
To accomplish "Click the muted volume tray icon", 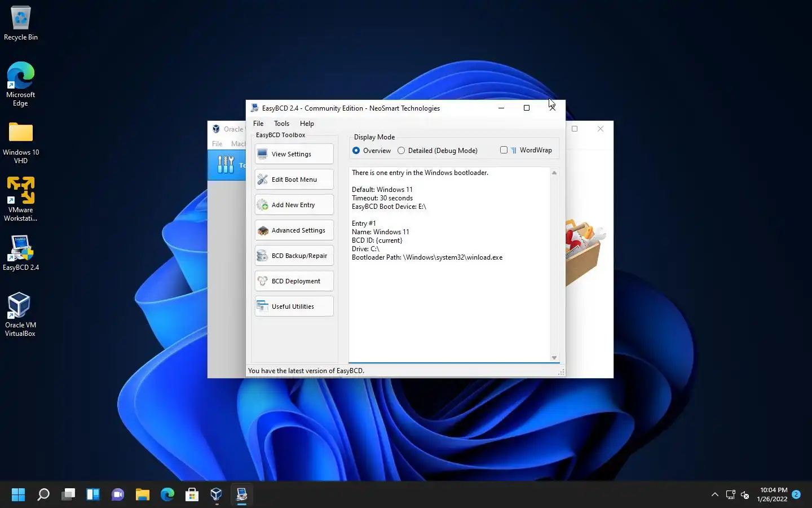I will (745, 494).
